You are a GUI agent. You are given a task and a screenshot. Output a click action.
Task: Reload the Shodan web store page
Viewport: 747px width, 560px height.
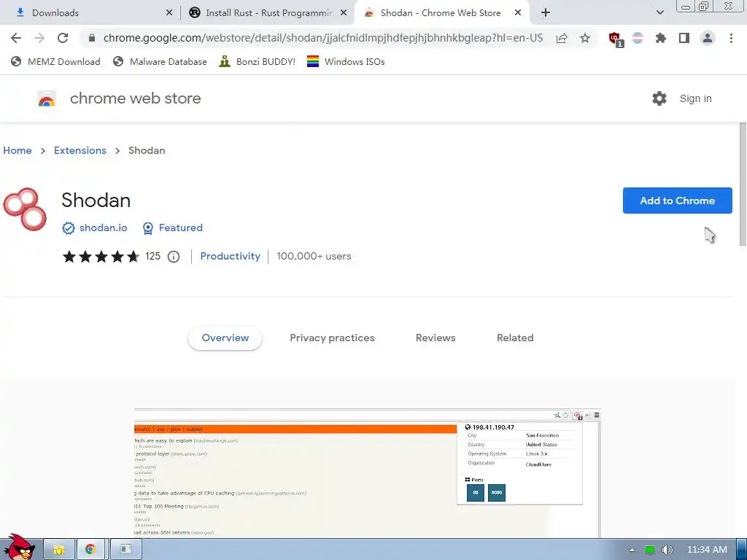click(63, 38)
